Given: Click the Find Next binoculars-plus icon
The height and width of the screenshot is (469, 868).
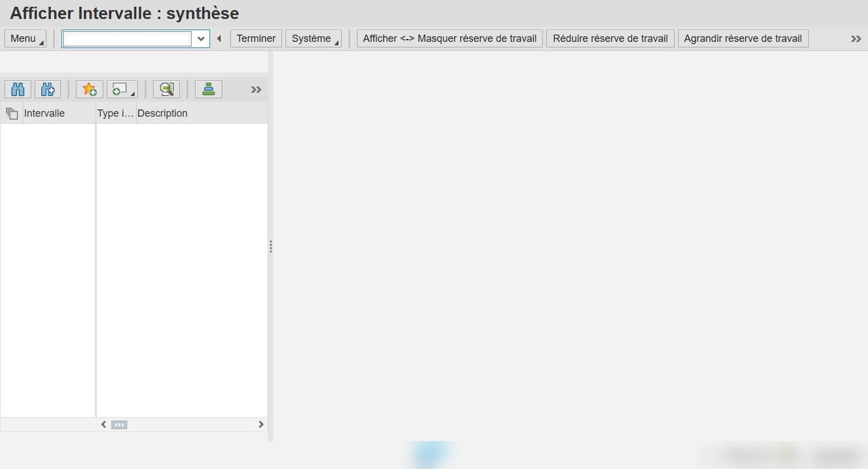Looking at the screenshot, I should (48, 89).
